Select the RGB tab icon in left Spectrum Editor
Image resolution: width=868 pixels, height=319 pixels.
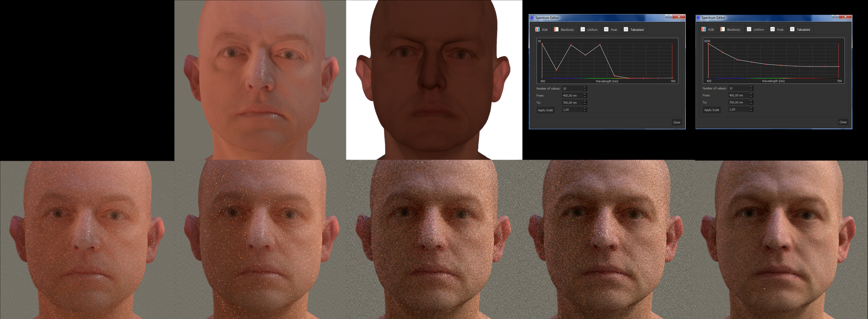pos(538,30)
